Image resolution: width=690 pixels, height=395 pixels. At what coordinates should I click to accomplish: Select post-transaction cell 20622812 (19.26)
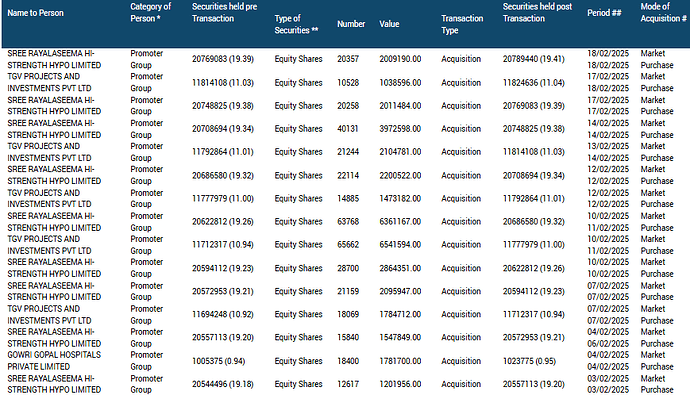(x=533, y=268)
